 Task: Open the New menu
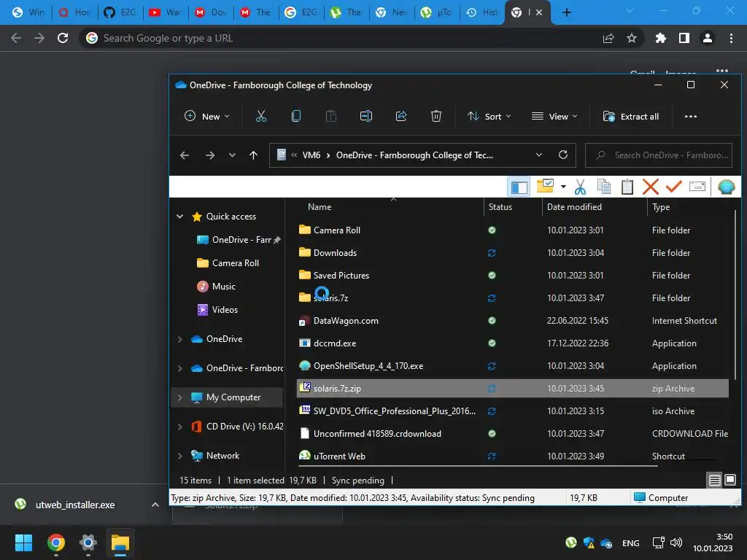pos(206,116)
